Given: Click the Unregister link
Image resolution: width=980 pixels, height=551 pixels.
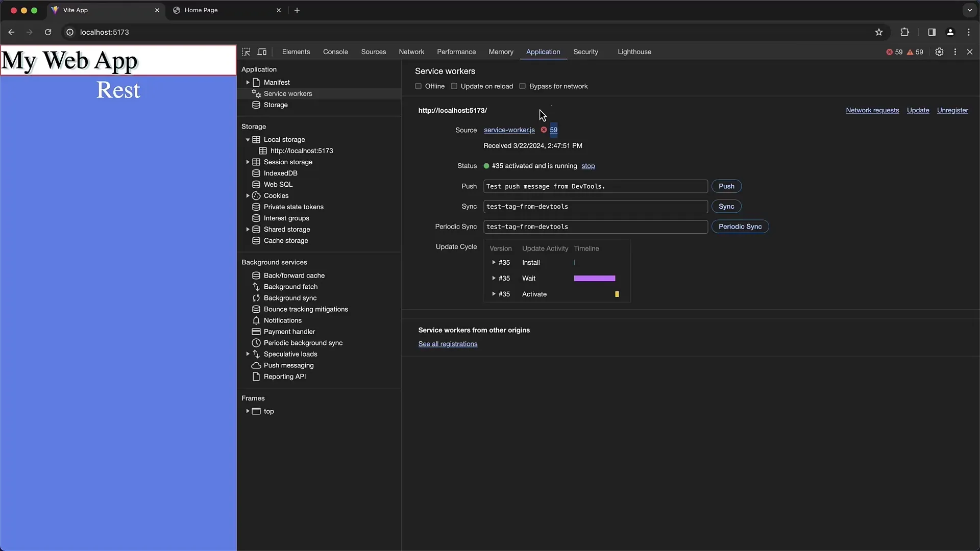Looking at the screenshot, I should click(x=952, y=110).
